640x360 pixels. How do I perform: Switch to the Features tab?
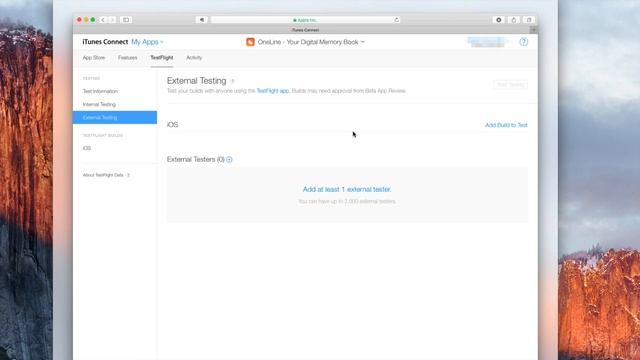click(128, 58)
